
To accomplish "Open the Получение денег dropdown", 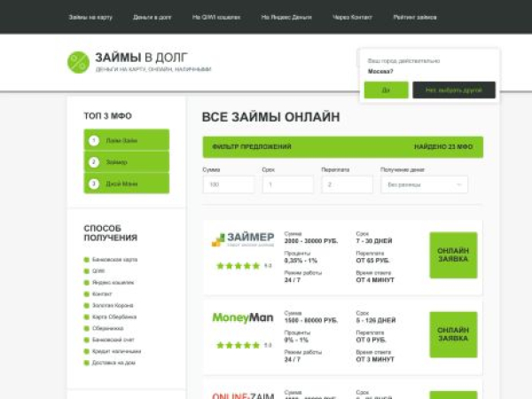I will 425,184.
